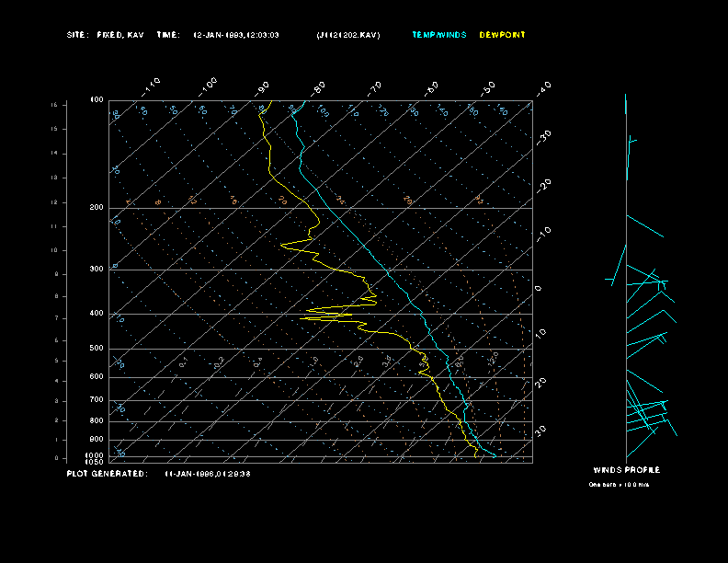Click the 1050 pressure level label
The height and width of the screenshot is (563, 728).
[95, 462]
